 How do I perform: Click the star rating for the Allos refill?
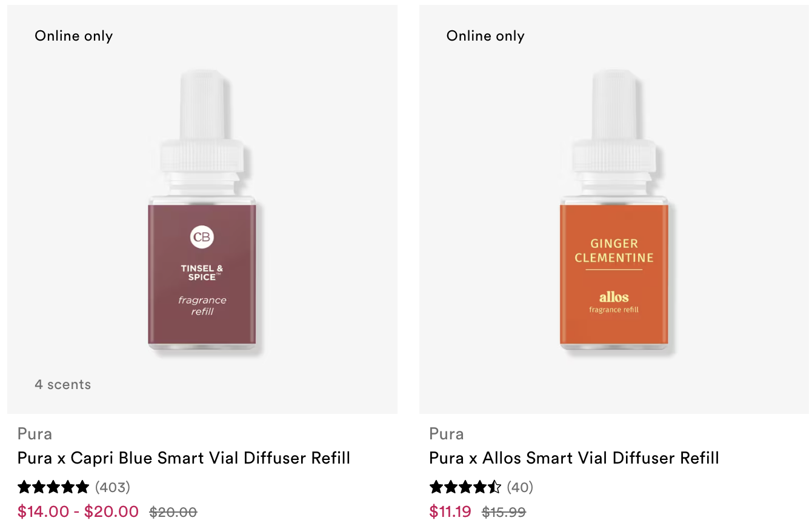click(465, 487)
